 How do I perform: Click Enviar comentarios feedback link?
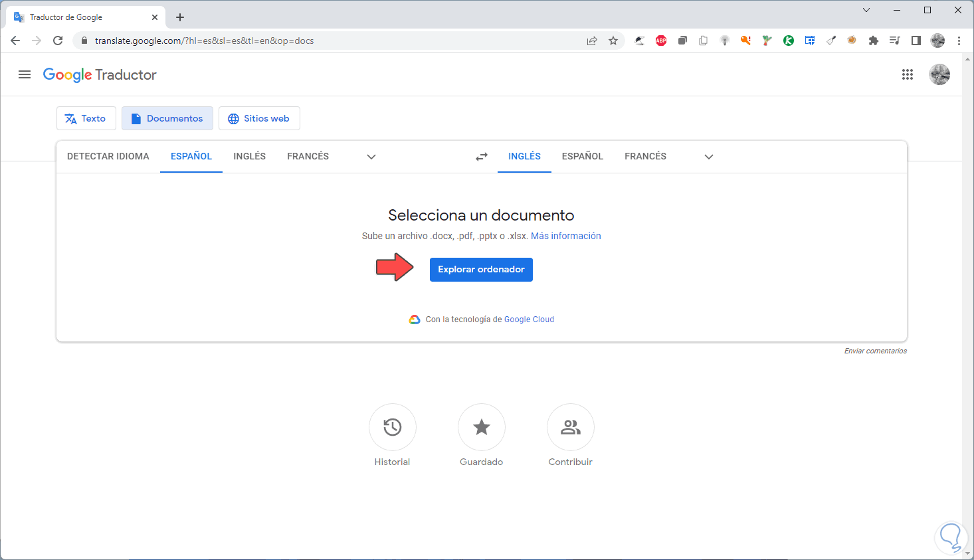coord(876,351)
